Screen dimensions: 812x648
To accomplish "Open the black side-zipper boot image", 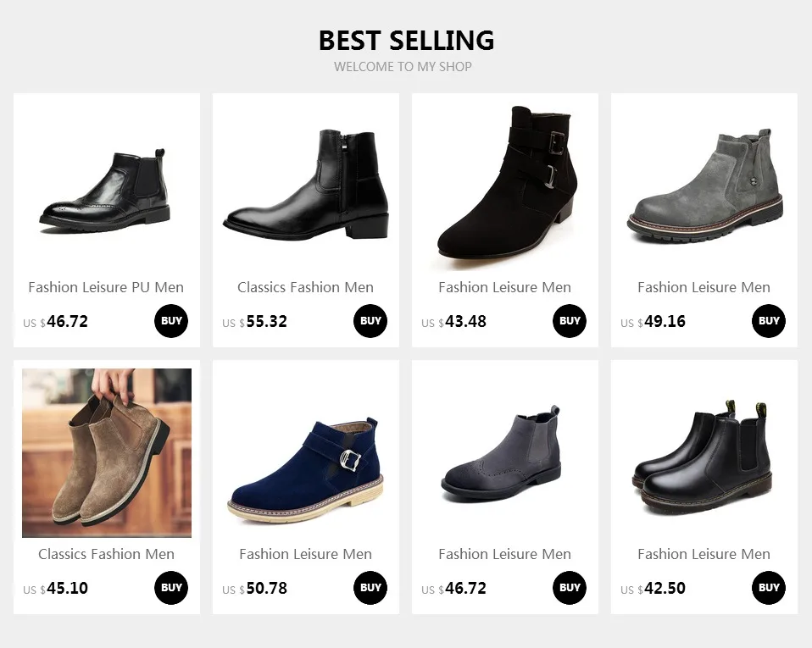I will pos(305,186).
